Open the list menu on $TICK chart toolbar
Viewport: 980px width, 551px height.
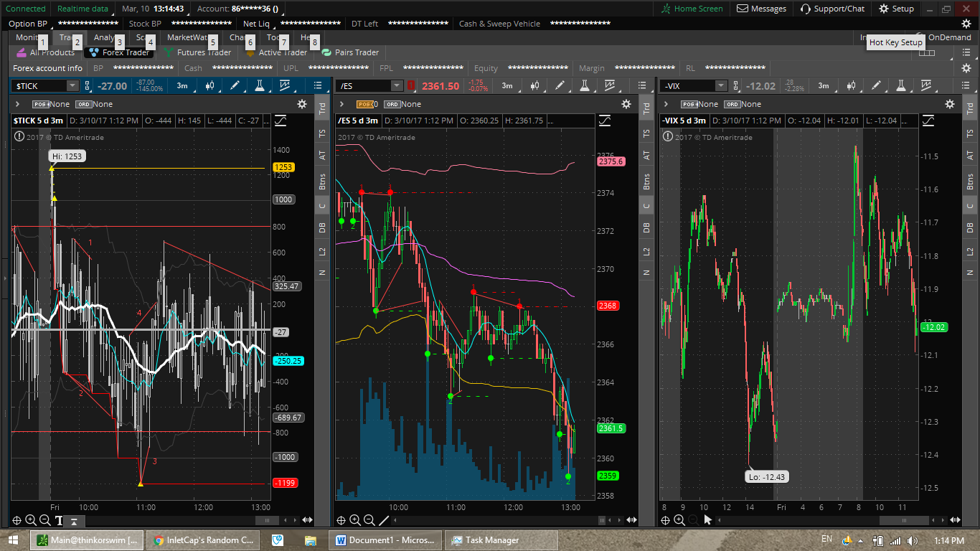[319, 85]
